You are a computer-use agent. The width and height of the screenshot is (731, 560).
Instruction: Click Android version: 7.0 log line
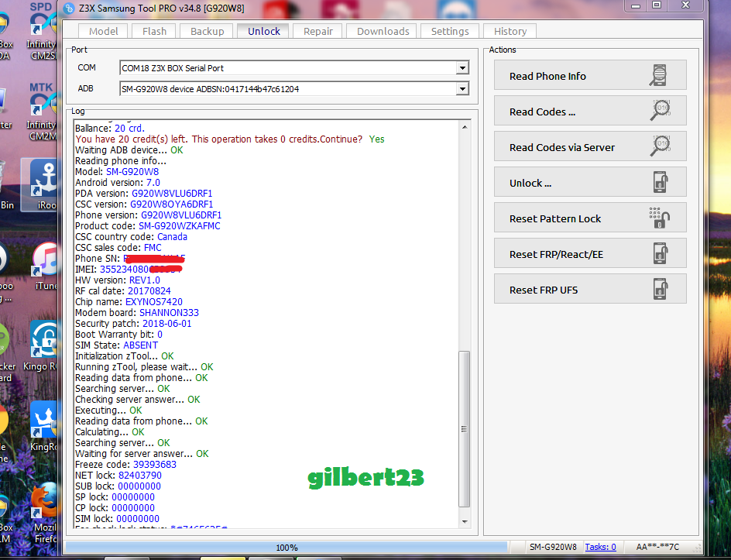pos(118,182)
